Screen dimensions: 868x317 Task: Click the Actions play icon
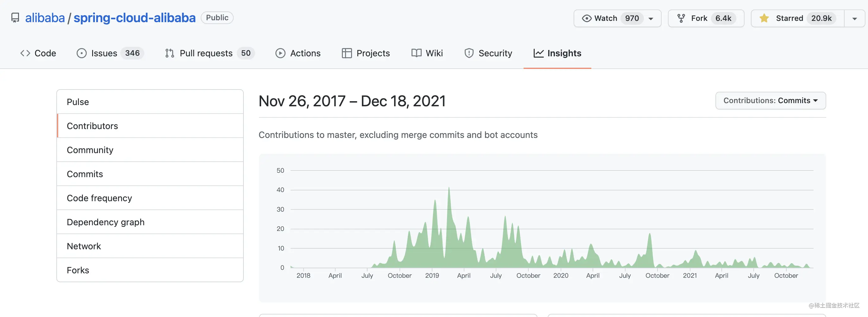(280, 53)
